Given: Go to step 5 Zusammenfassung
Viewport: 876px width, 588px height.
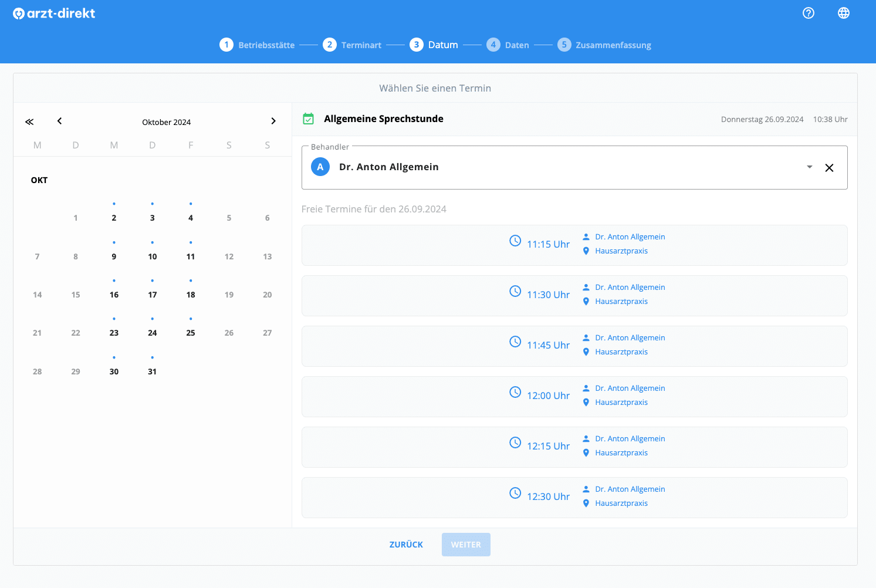Looking at the screenshot, I should (604, 45).
